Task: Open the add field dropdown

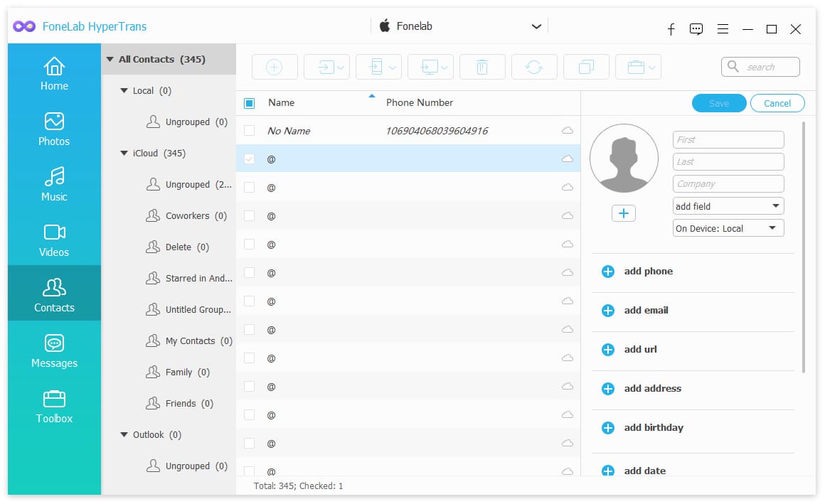Action: pyautogui.click(x=728, y=206)
